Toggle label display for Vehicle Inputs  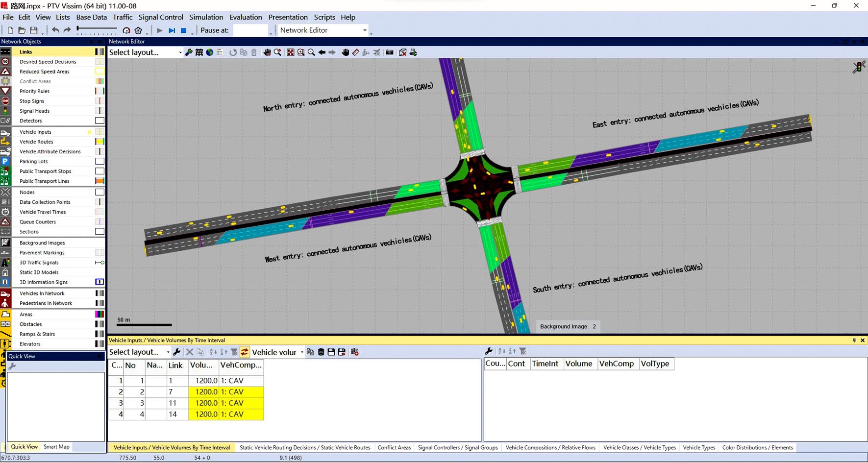pyautogui.click(x=89, y=132)
